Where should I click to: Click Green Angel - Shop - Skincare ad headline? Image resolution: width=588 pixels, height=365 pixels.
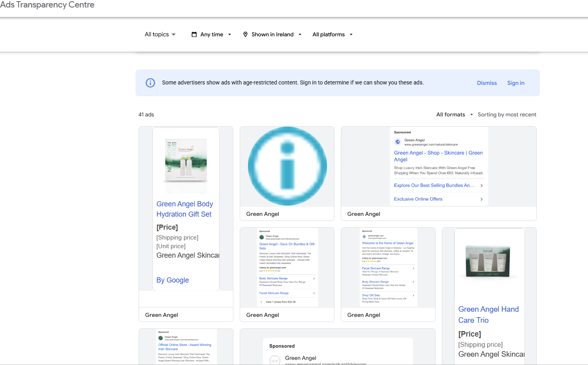point(438,156)
